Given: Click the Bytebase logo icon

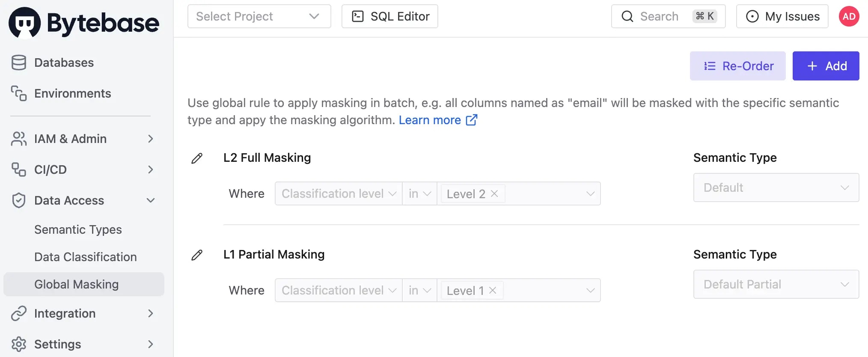Looking at the screenshot, I should pos(25,23).
